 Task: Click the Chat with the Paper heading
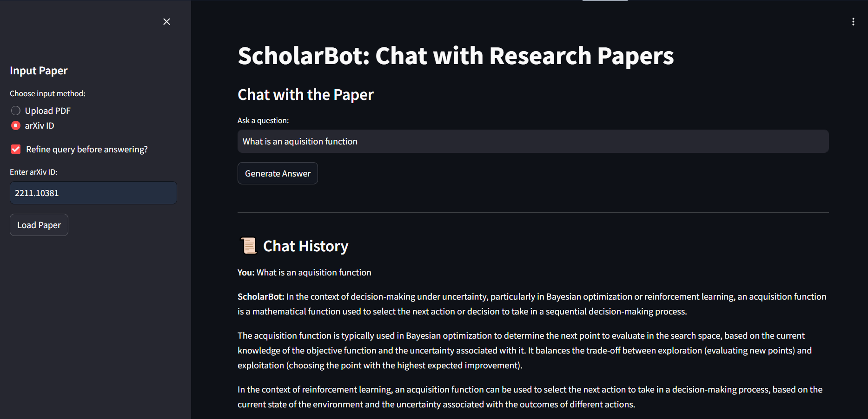pos(305,95)
